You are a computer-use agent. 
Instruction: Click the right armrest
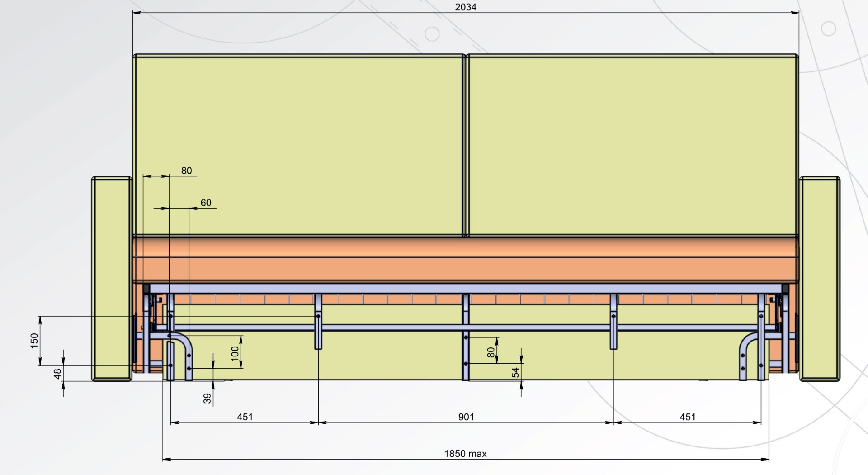tap(820, 279)
